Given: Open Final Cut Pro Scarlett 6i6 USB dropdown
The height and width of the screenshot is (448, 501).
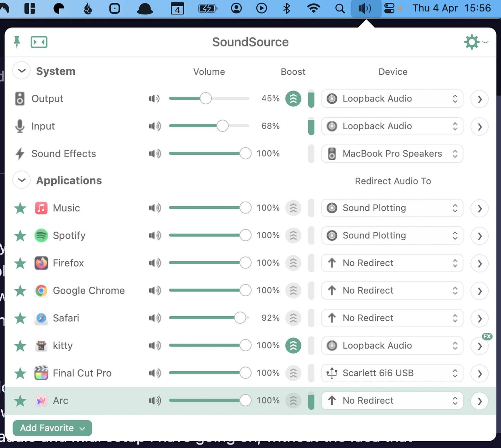Looking at the screenshot, I should [x=392, y=373].
